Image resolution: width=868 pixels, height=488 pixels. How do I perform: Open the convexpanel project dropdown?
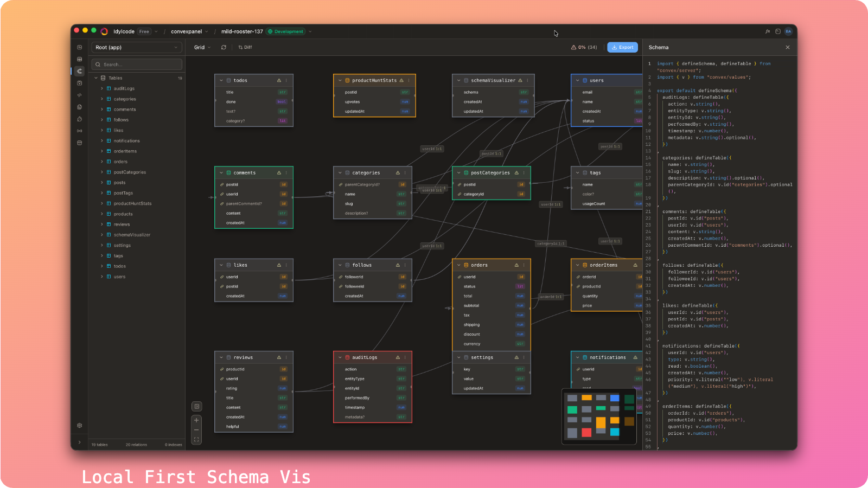[x=206, y=31]
